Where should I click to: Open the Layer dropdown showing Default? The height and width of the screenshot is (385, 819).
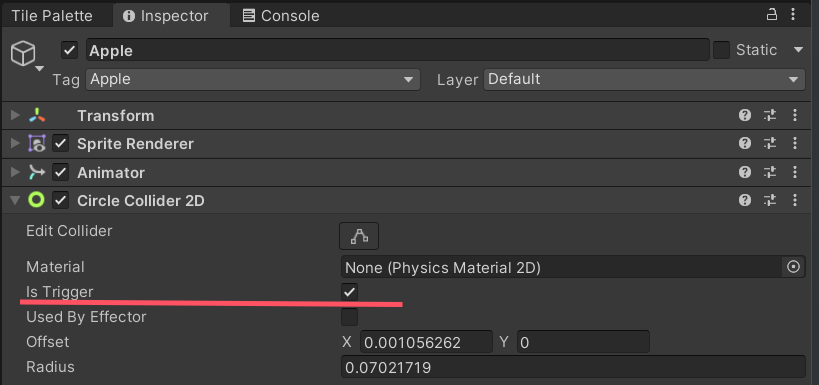pyautogui.click(x=644, y=79)
